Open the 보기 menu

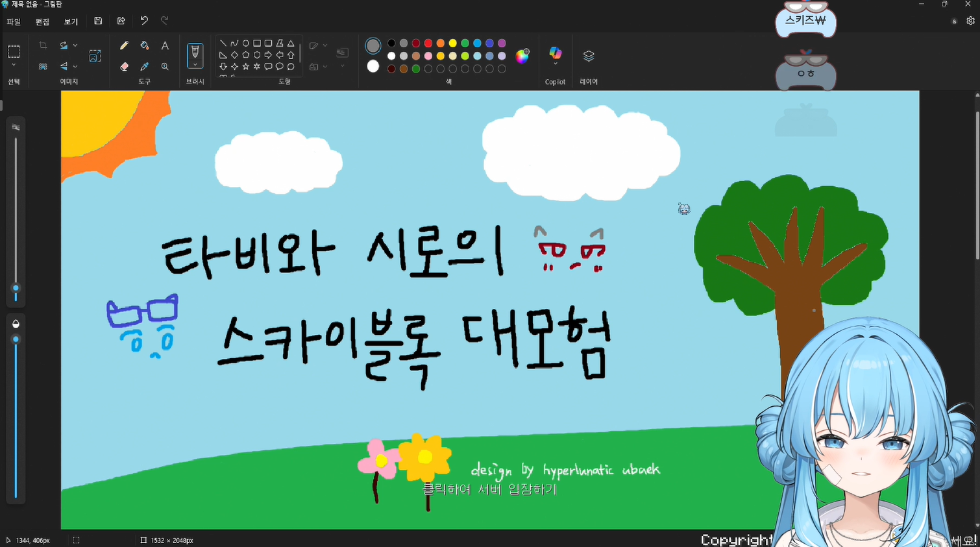tap(71, 21)
